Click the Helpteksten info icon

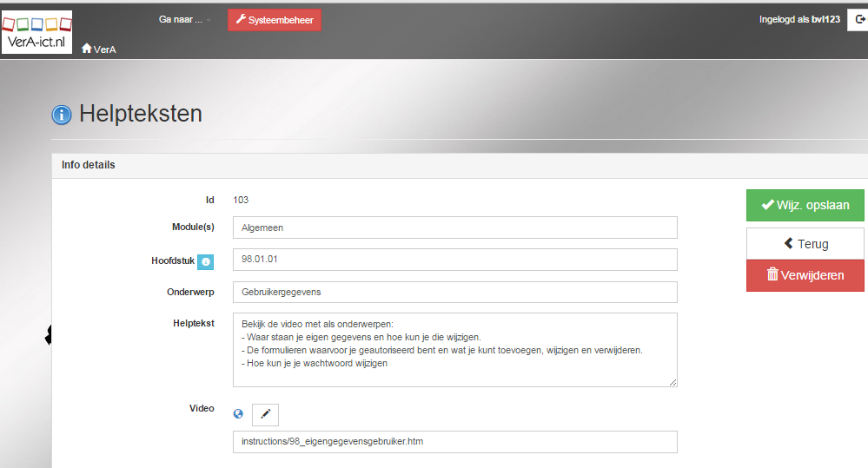coord(62,115)
